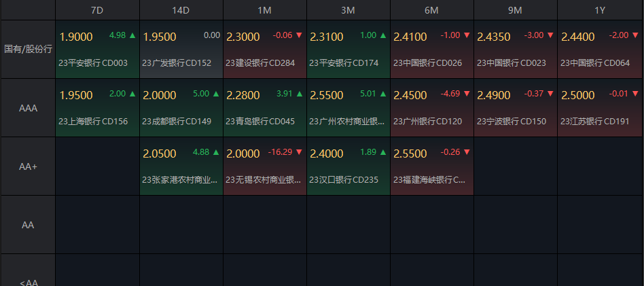Click the 4.88 change value
This screenshot has height=286, width=644.
tap(201, 152)
